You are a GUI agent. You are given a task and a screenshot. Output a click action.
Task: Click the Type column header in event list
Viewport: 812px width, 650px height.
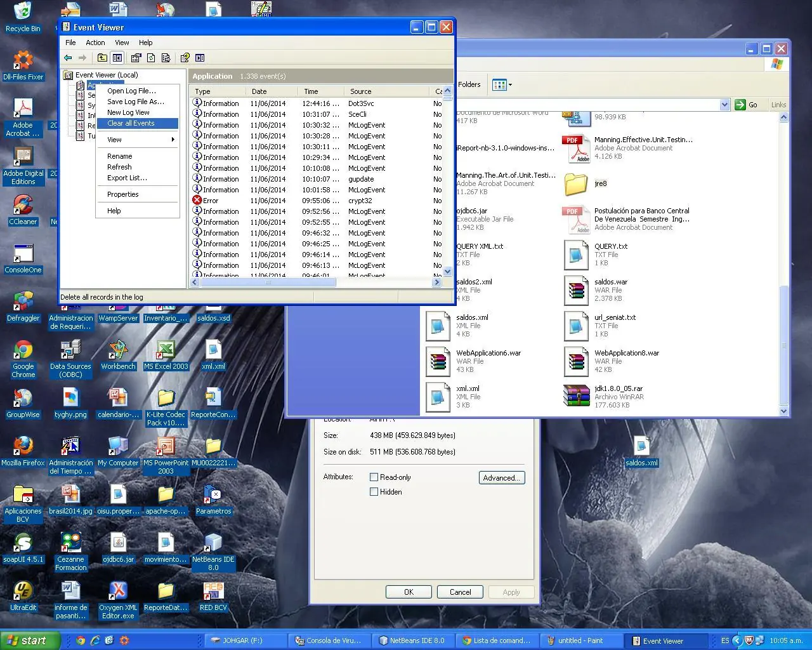(x=218, y=91)
